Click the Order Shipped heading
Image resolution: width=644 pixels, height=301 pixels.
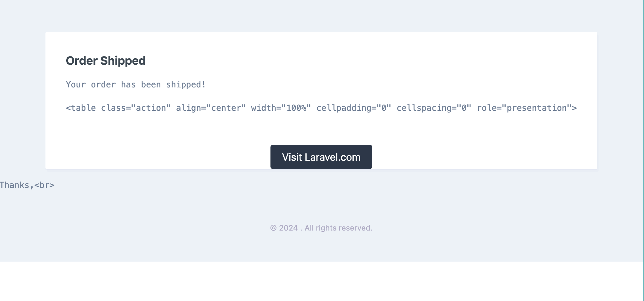pyautogui.click(x=106, y=61)
